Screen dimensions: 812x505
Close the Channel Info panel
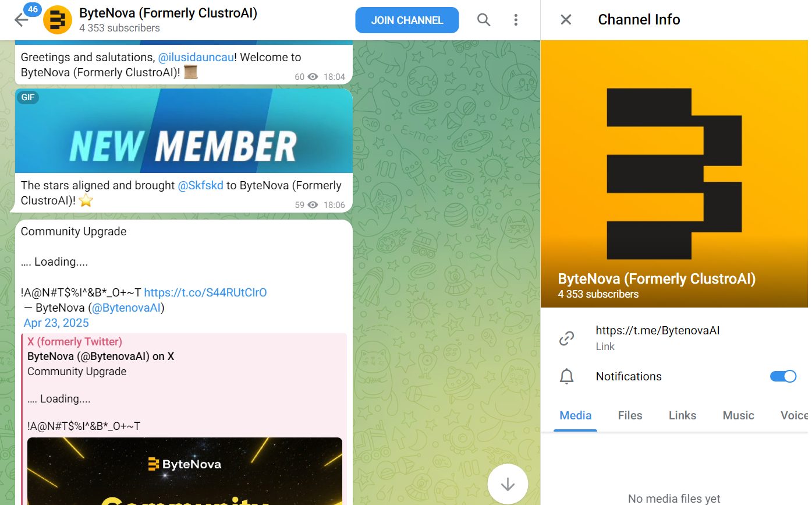[x=566, y=20]
